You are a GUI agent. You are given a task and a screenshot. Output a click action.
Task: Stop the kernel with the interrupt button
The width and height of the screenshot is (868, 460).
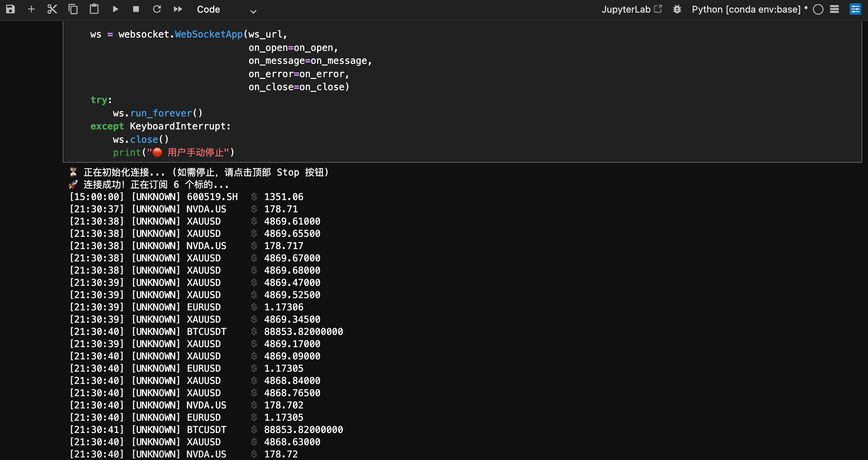pos(136,9)
